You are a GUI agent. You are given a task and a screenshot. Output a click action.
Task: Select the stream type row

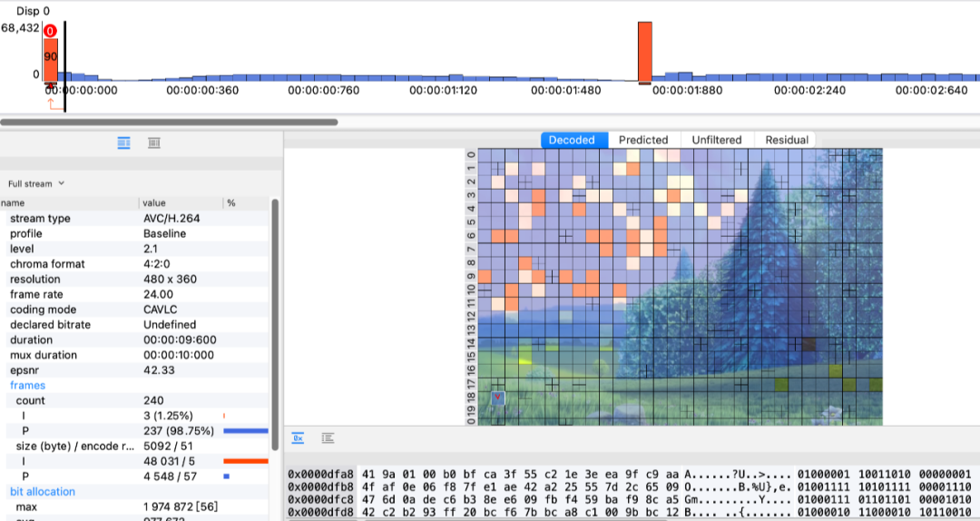40,219
